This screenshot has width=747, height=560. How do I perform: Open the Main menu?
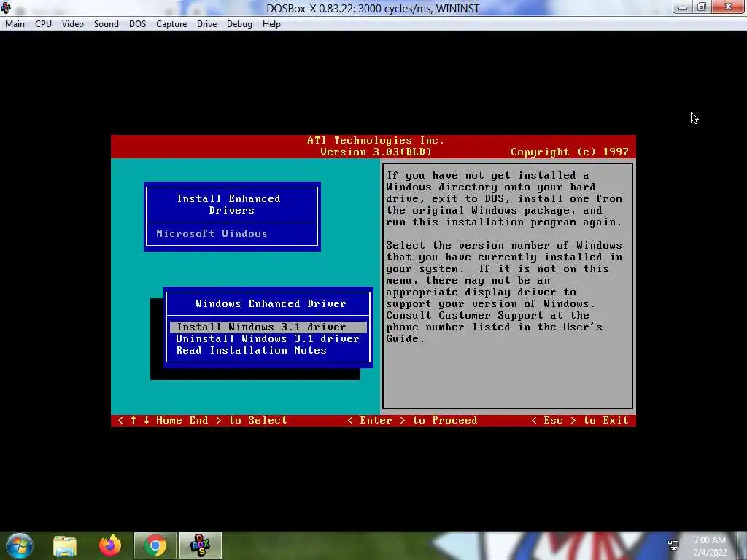tap(15, 24)
